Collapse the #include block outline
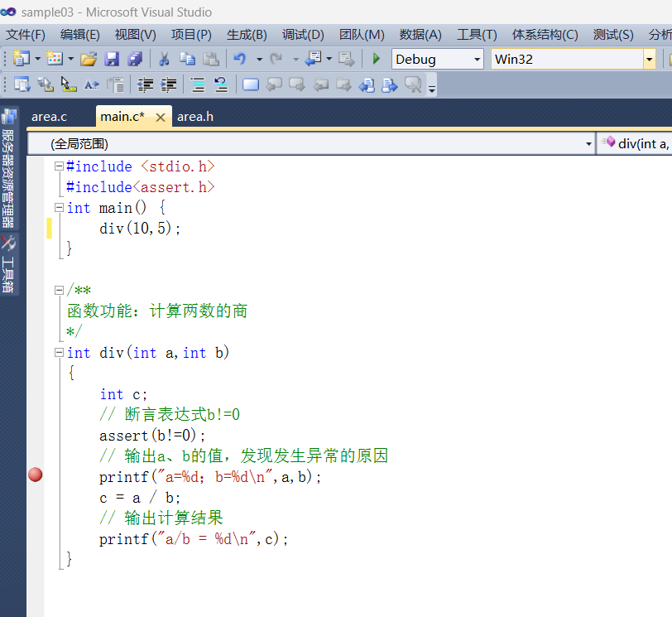672x617 pixels. tap(59, 166)
